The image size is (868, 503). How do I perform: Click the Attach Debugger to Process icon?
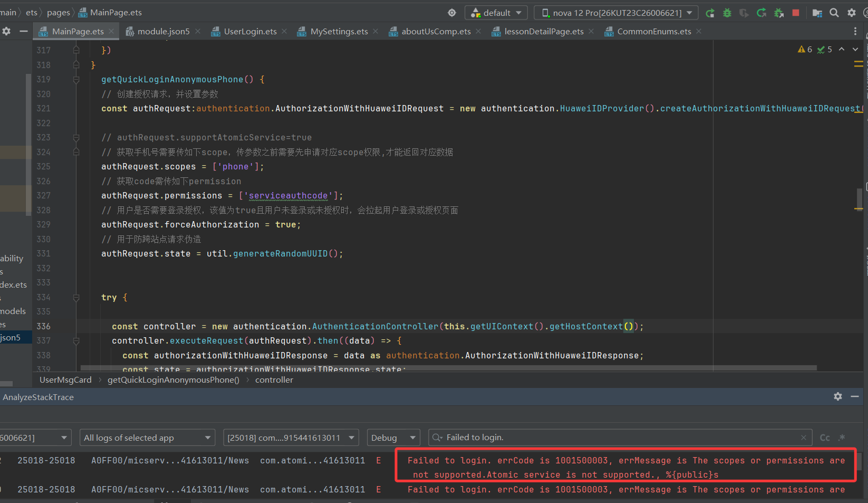(779, 13)
